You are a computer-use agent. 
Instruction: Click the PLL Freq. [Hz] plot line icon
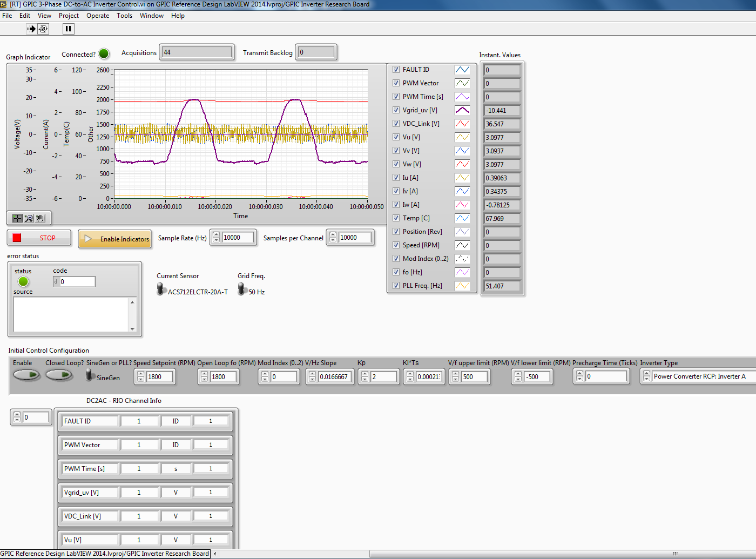(x=462, y=286)
